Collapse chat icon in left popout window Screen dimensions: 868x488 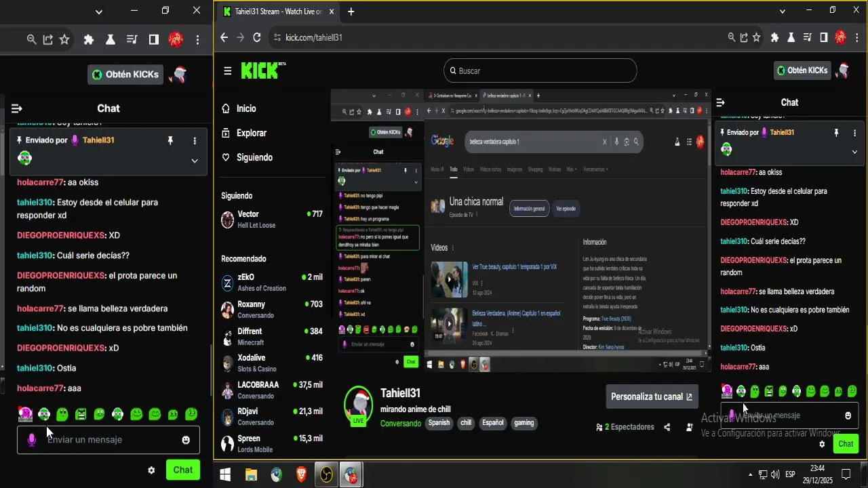17,108
